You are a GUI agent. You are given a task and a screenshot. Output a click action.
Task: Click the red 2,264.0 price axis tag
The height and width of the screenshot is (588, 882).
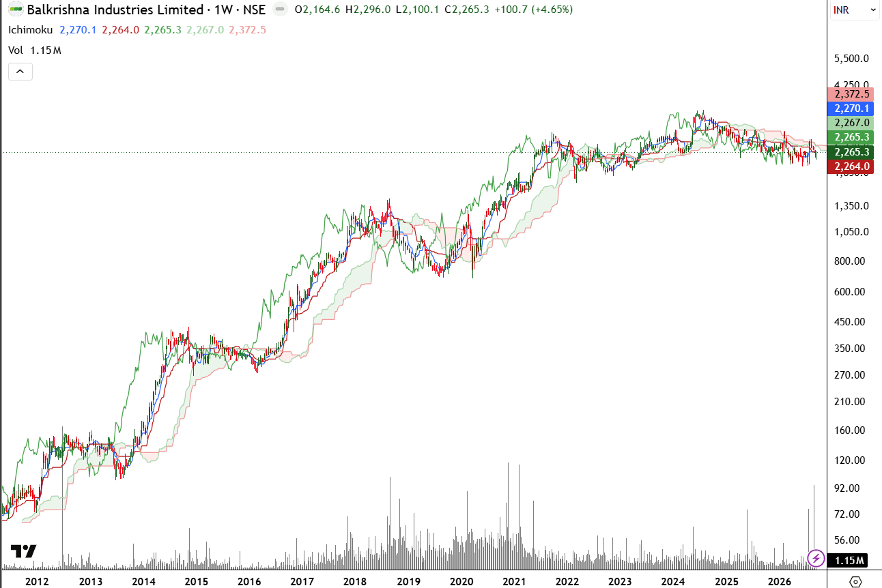tap(851, 166)
